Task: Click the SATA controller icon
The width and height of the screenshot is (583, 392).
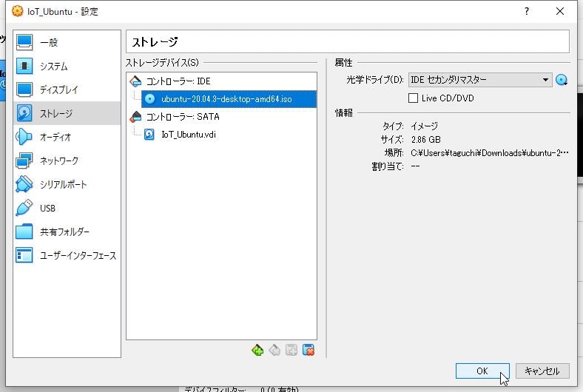Action: [135, 117]
